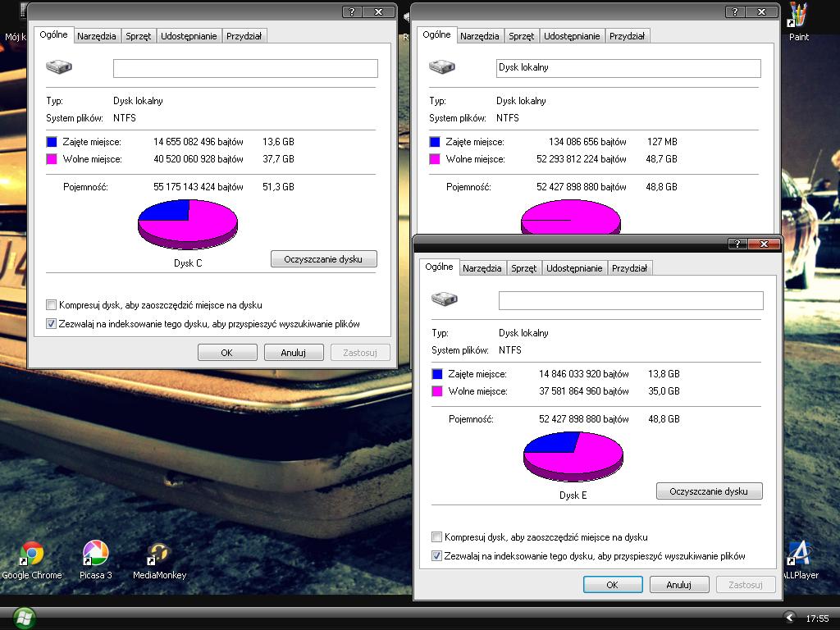Disable indexing checkbox in Dysk E window

pyautogui.click(x=437, y=556)
